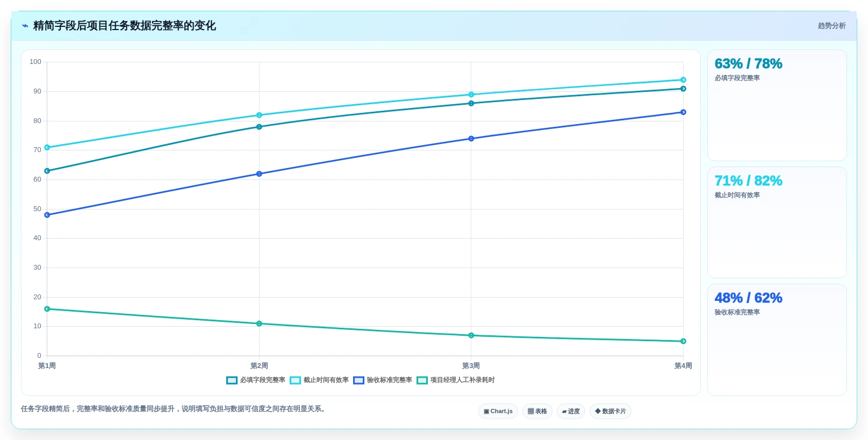868x440 pixels.
Task: Toggle the 截止时间有效率 legend swatch
Action: point(295,380)
